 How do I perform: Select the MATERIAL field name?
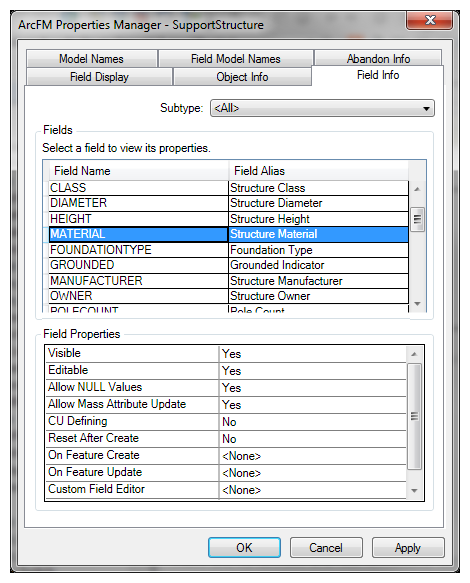(138, 234)
